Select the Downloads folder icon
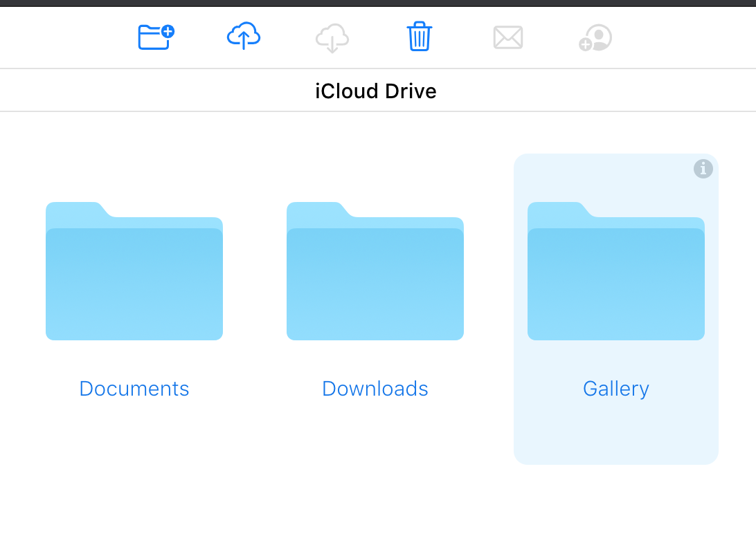Image resolution: width=756 pixels, height=534 pixels. click(375, 271)
